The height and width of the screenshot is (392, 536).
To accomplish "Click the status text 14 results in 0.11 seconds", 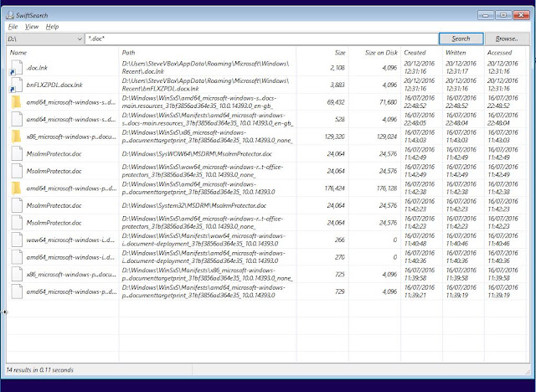I will point(40,369).
